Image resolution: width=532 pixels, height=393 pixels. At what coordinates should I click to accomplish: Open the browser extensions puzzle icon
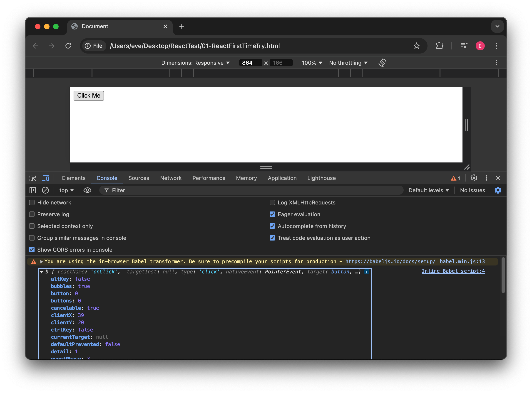(x=439, y=46)
